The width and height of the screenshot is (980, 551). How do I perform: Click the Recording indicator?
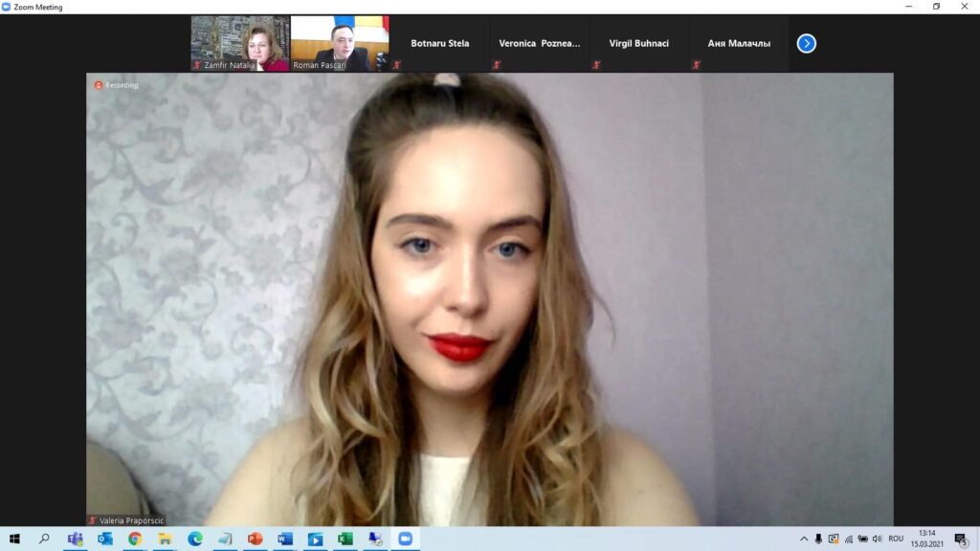tap(116, 85)
